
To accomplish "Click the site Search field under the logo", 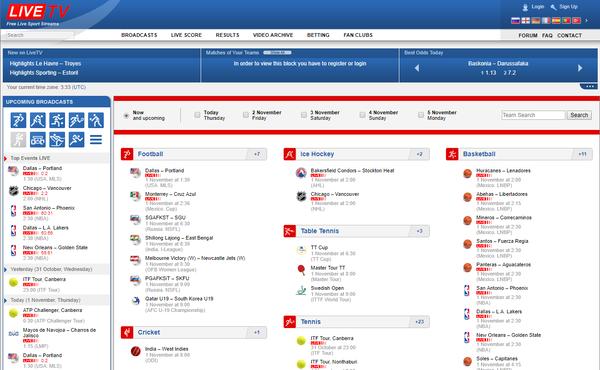I will coord(39,35).
